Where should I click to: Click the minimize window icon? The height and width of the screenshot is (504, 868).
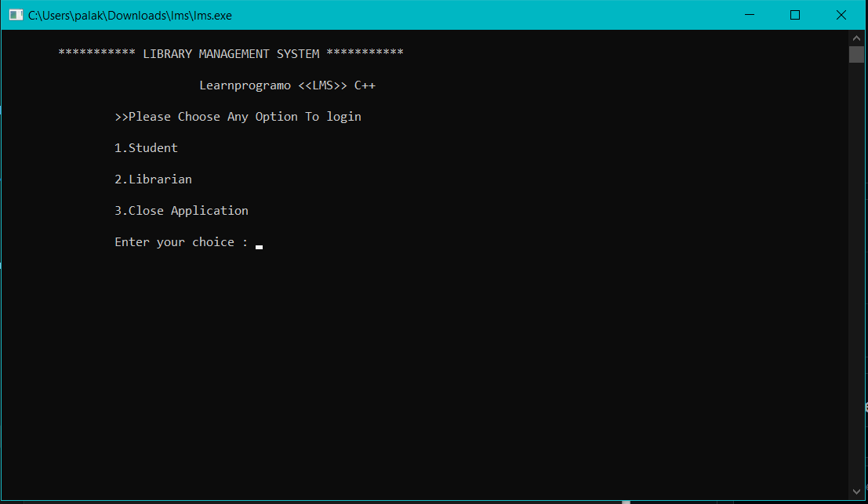coord(749,14)
